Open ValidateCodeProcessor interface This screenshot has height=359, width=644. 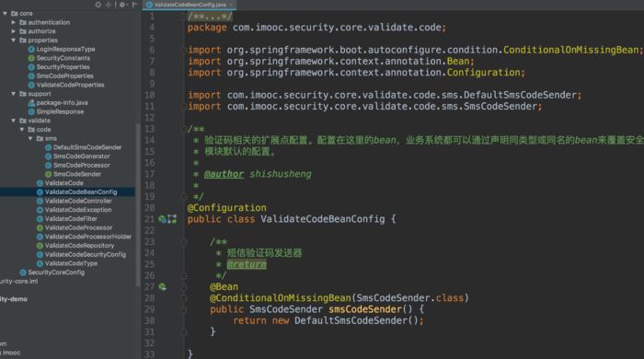[75, 227]
